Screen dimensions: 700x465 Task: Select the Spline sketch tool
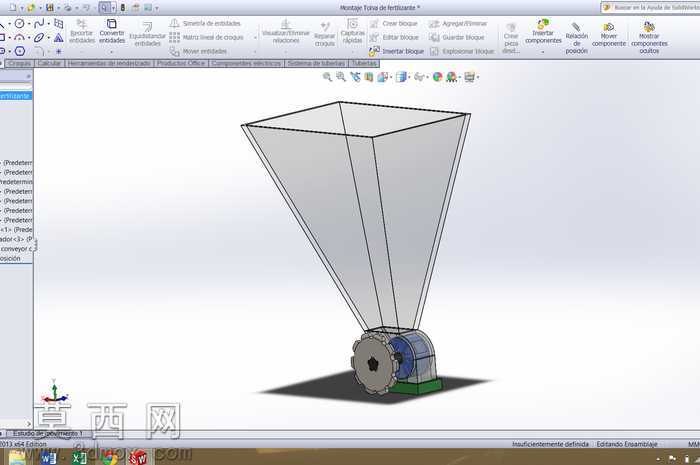tap(39, 23)
